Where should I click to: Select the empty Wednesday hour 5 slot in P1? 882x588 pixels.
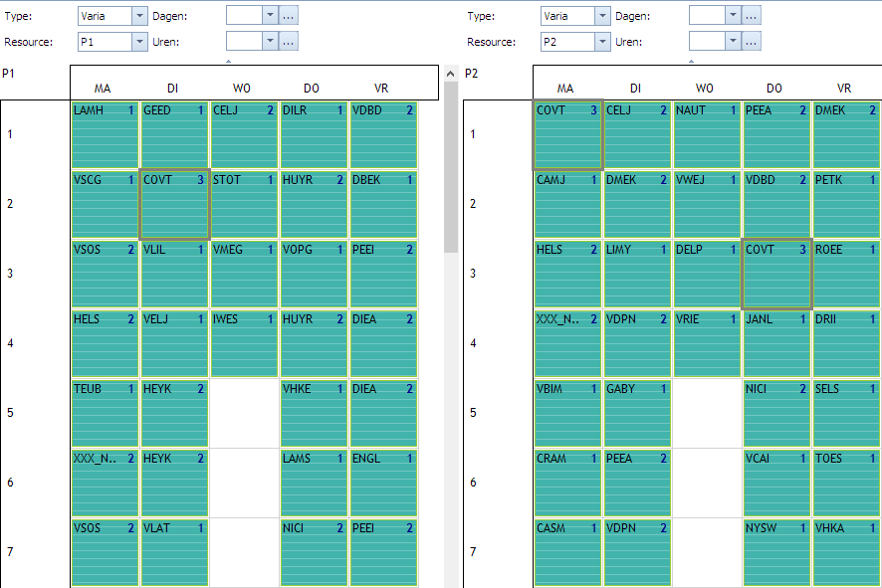244,414
